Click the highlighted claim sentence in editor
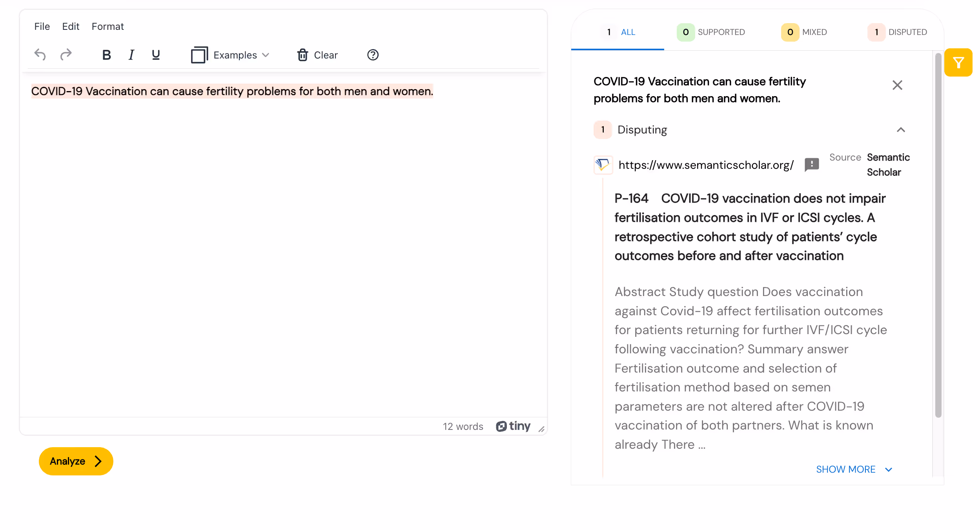The image size is (980, 530). 232,91
